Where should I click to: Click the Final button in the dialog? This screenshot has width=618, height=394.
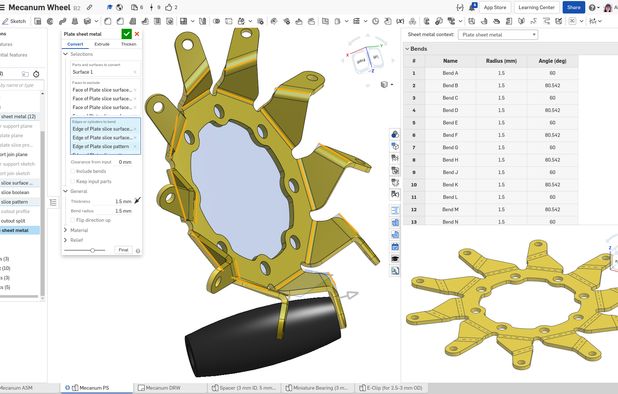(x=123, y=250)
